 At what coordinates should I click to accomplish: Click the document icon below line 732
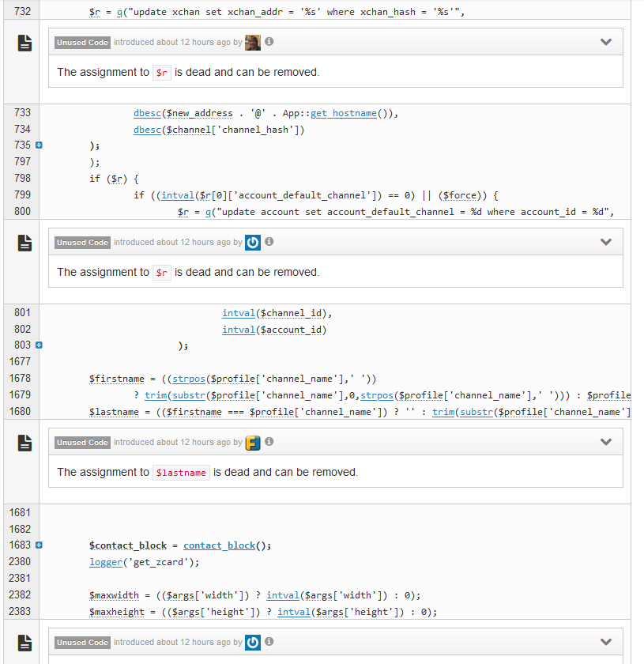pos(24,45)
